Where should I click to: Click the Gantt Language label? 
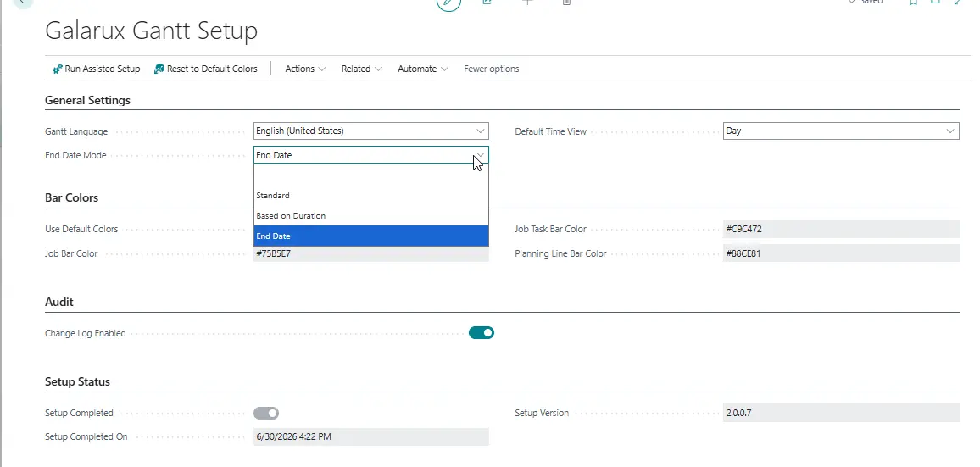[x=76, y=132]
